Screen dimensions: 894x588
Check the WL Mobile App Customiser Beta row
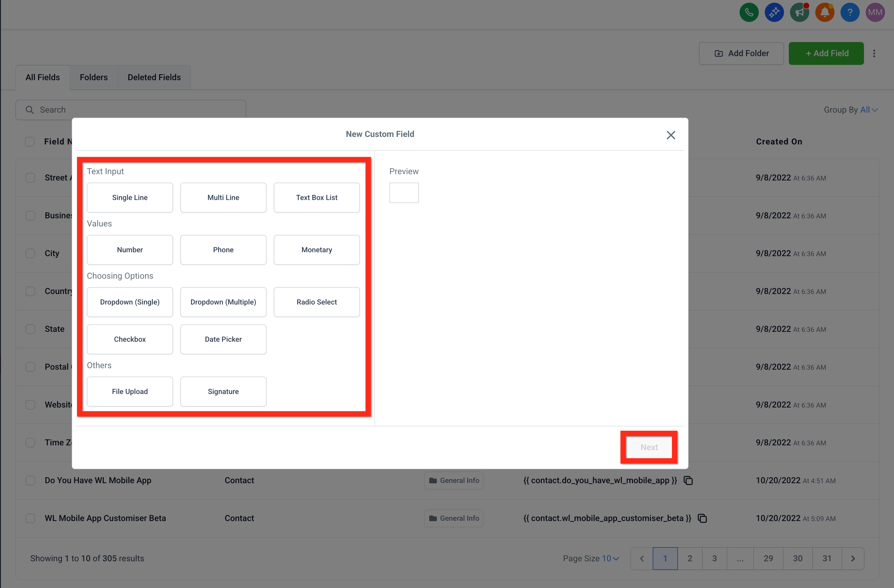pyautogui.click(x=30, y=518)
